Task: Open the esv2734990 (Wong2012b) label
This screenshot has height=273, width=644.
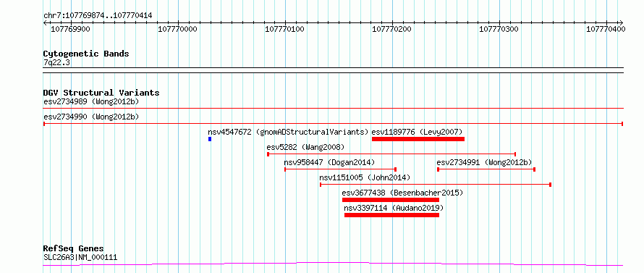Action: (x=91, y=117)
